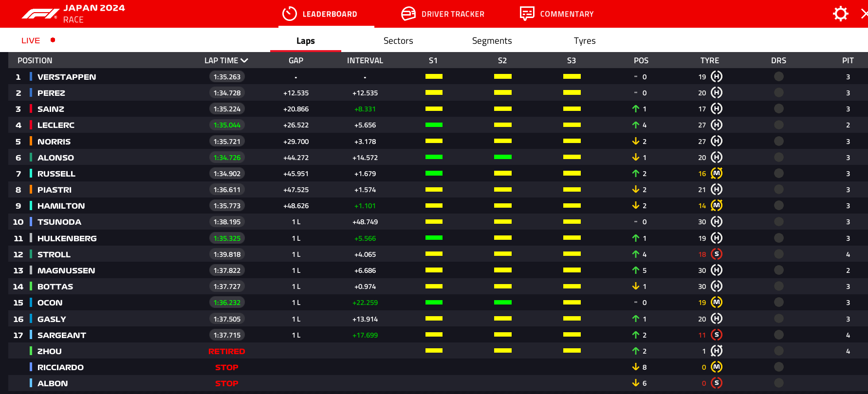Click Perez's DRS indicator
This screenshot has width=868, height=394.
pos(779,92)
